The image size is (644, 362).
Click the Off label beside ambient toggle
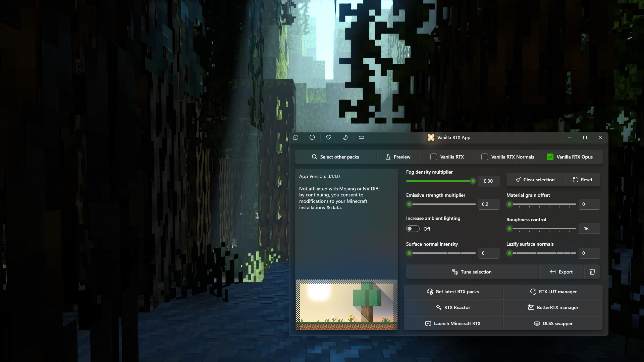427,229
